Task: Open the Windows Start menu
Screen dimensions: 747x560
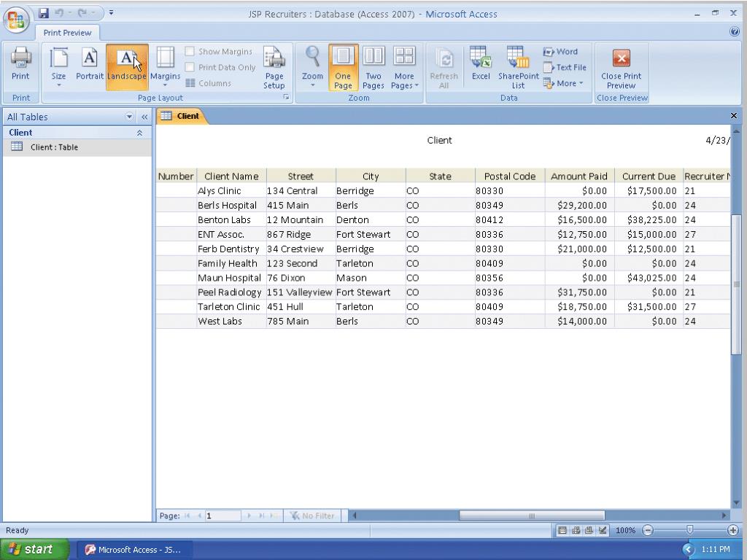Action: (34, 550)
